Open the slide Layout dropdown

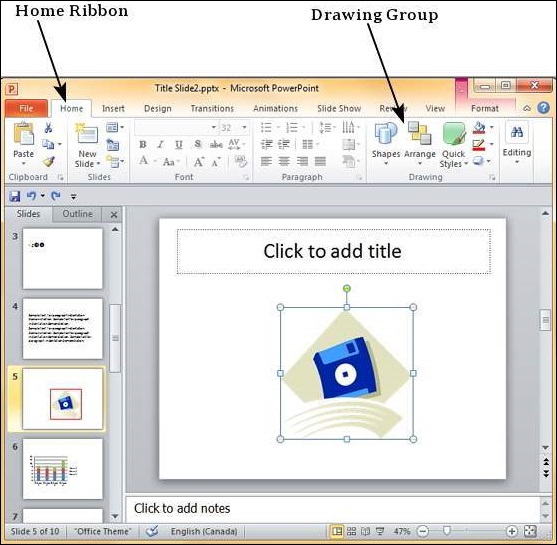click(115, 127)
